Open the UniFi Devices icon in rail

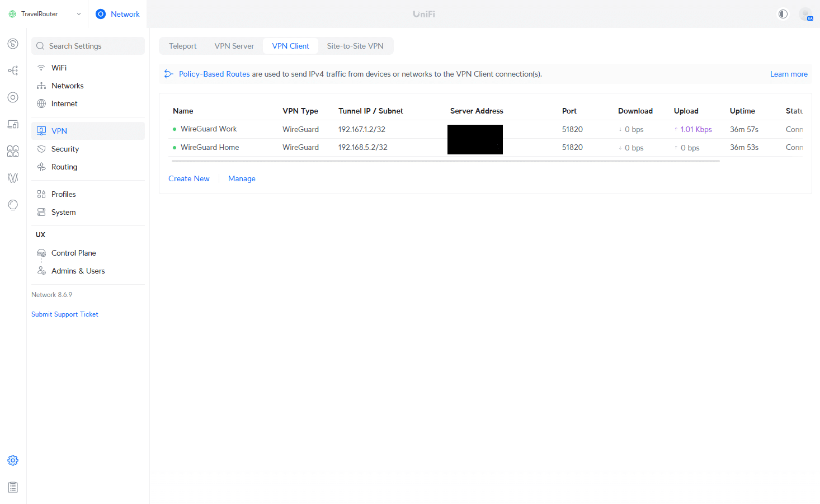pyautogui.click(x=13, y=97)
